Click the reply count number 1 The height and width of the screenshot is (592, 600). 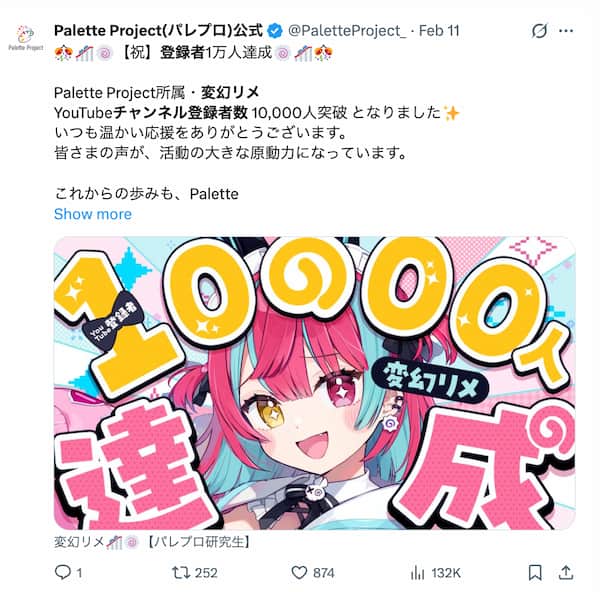[79, 573]
